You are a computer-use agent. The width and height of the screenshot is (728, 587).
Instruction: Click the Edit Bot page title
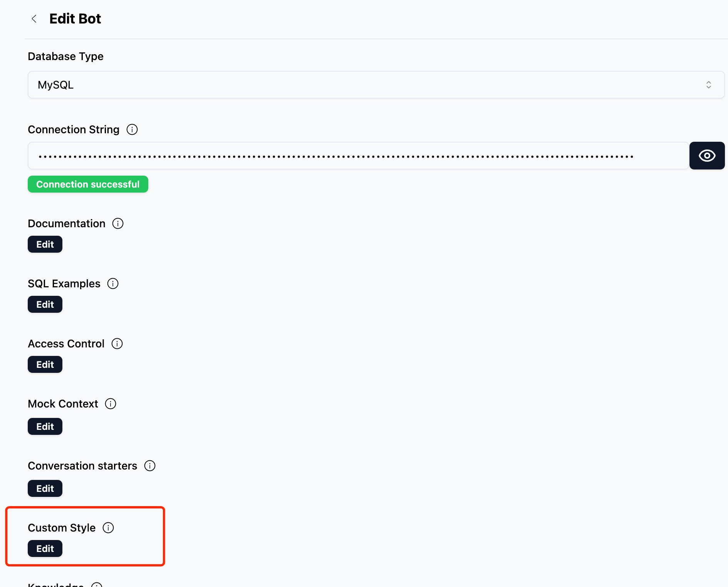tap(75, 18)
